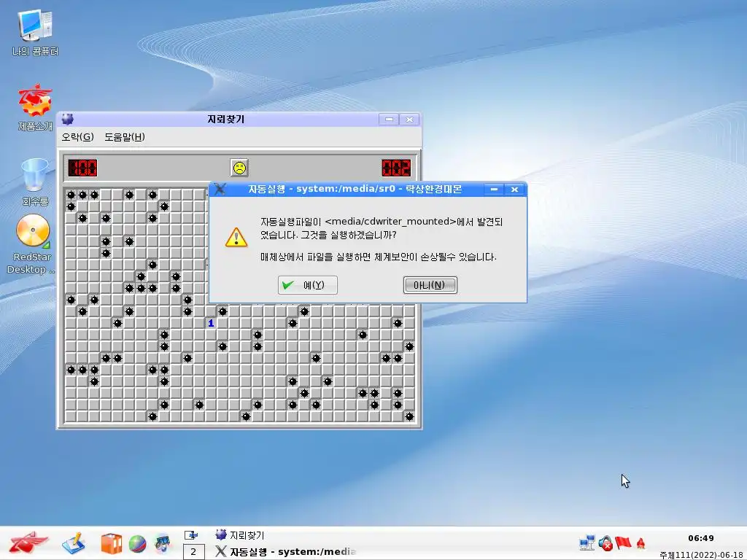Click the red flag tray icon
The height and width of the screenshot is (560, 747).
(x=623, y=542)
